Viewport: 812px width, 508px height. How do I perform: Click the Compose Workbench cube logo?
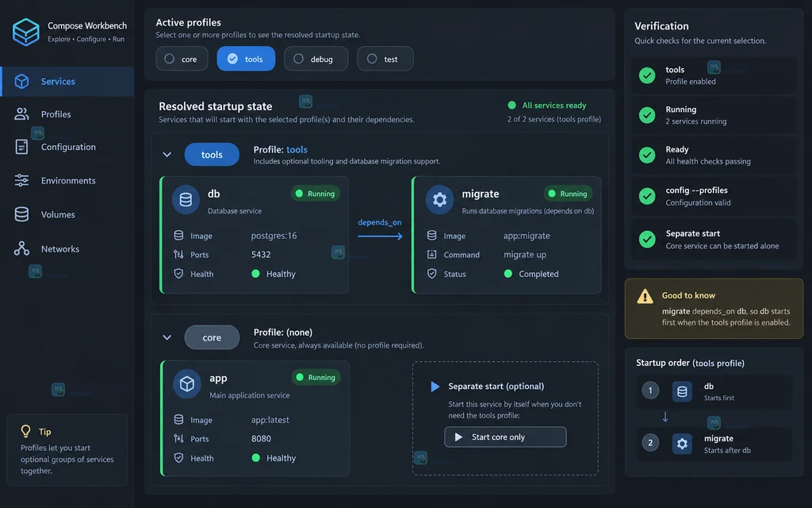click(x=25, y=32)
